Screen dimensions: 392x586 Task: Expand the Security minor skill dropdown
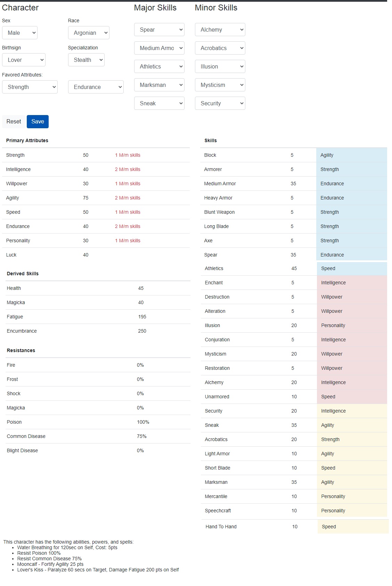[220, 103]
